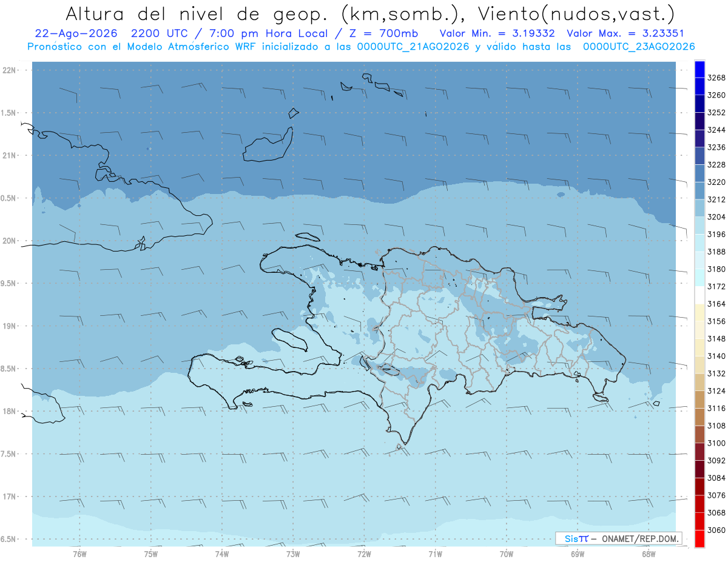Click the dark red swatch between 3092 and 3084
This screenshot has height=562, width=728.
coord(699,469)
